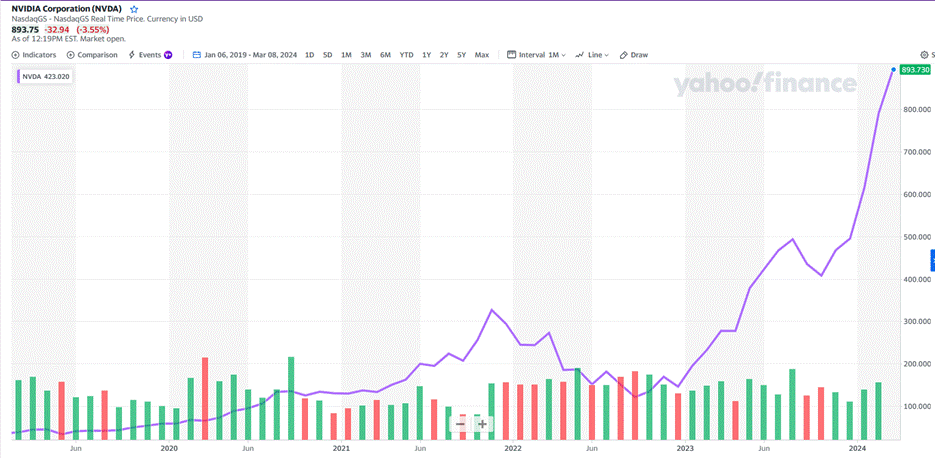Click the blue endpoint dot on price line

point(893,70)
